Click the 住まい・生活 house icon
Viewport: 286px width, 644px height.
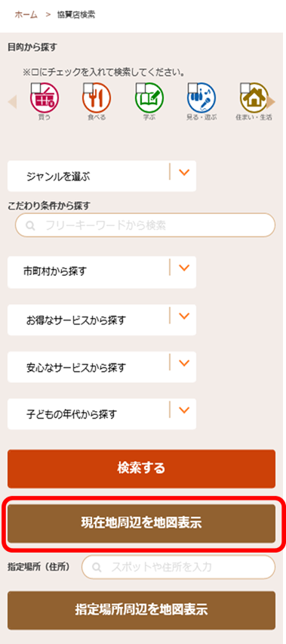click(x=254, y=98)
